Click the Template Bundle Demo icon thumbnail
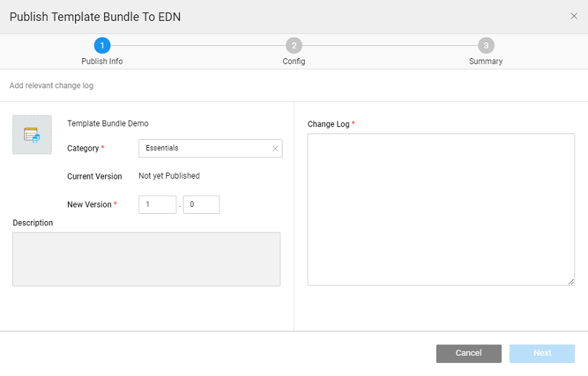This screenshot has width=588, height=376. [32, 134]
